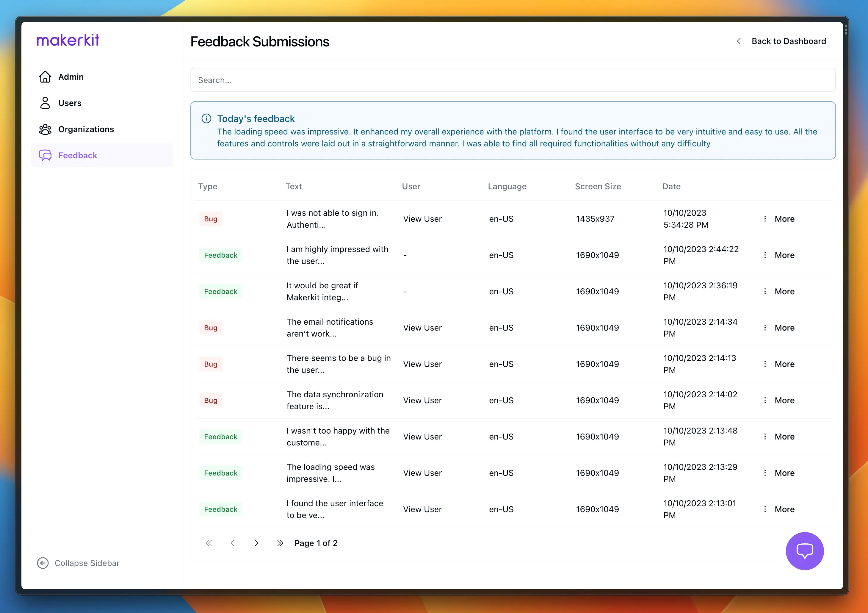Jump to last page with the double chevron
The width and height of the screenshot is (868, 613).
280,543
